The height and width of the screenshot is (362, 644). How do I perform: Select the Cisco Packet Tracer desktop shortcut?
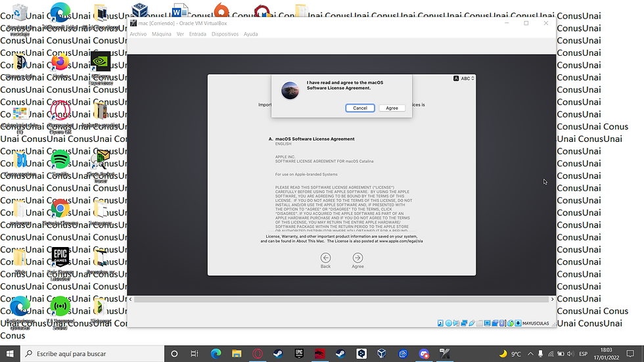[101, 166]
